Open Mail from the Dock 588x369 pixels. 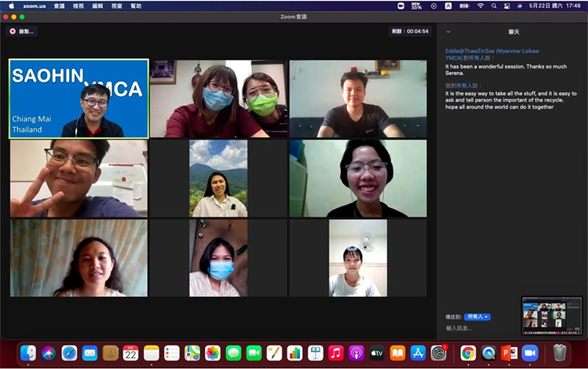[x=90, y=353]
